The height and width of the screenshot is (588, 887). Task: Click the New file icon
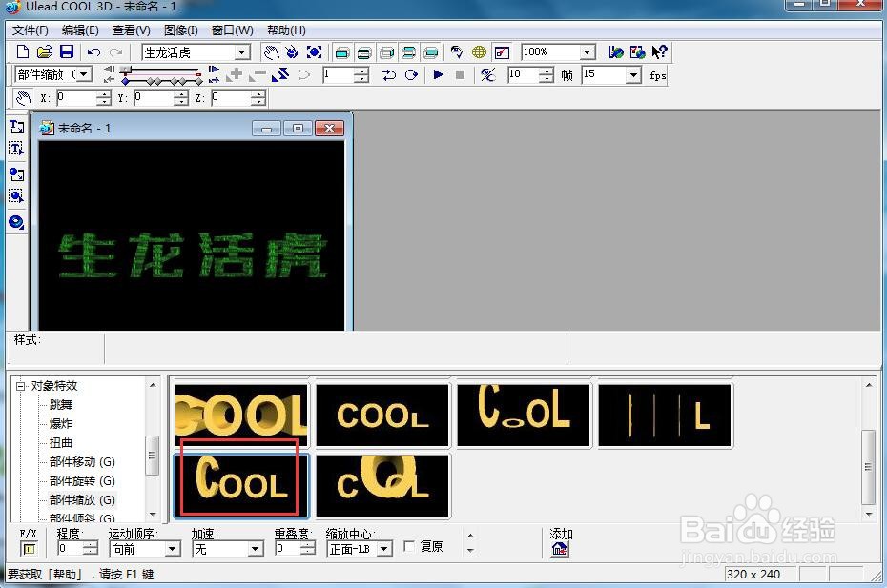[x=23, y=52]
